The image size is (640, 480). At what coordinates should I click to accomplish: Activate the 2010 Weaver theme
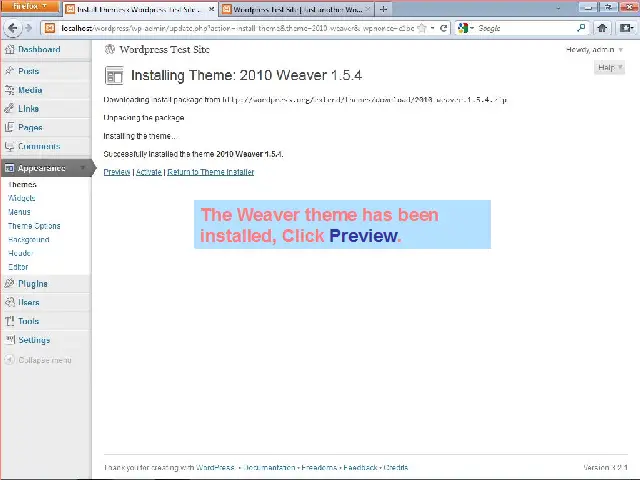click(149, 172)
